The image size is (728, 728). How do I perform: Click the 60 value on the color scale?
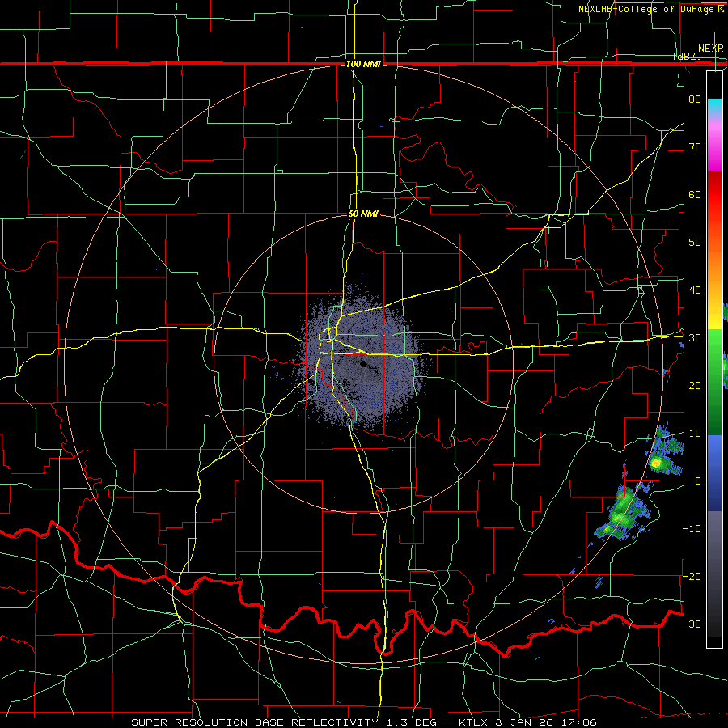(695, 194)
